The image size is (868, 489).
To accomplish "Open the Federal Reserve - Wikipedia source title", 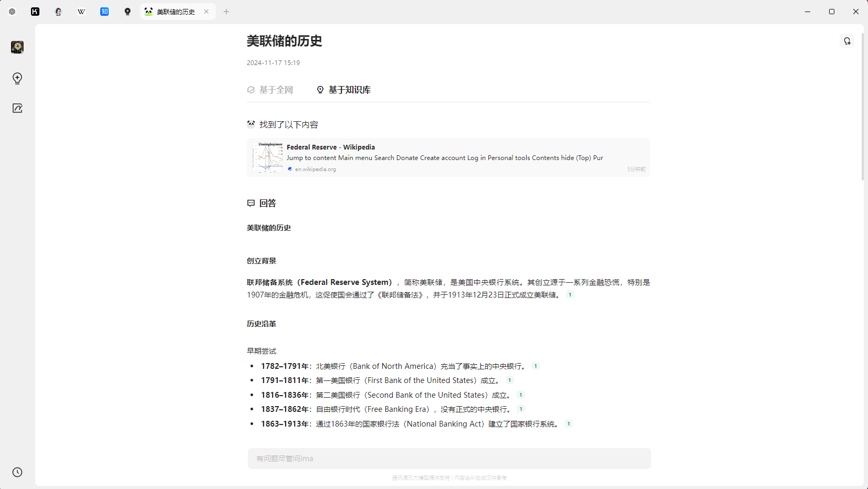I will [331, 147].
